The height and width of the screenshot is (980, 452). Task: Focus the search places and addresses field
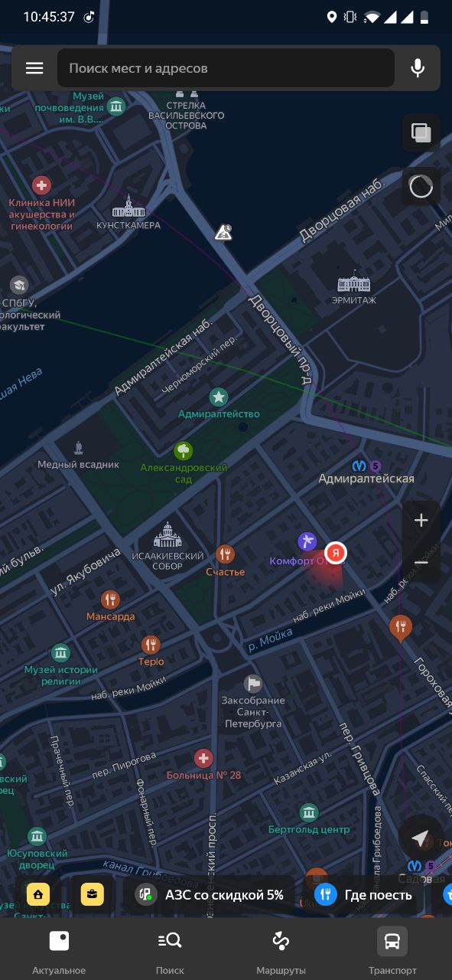click(x=226, y=68)
